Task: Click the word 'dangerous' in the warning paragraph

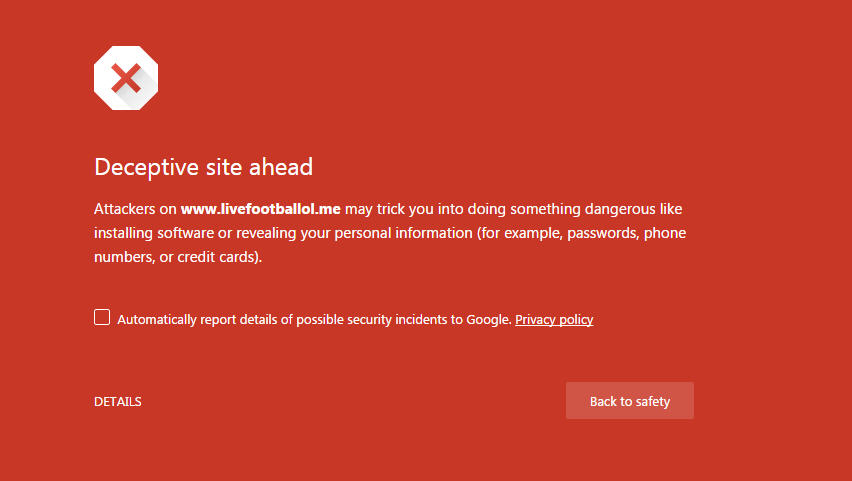Action: (x=621, y=209)
